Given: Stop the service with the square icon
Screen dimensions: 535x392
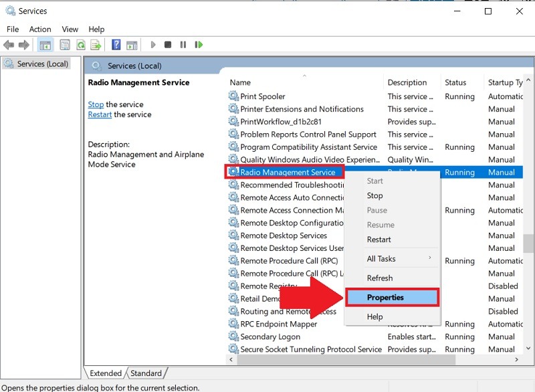Looking at the screenshot, I should [167, 45].
